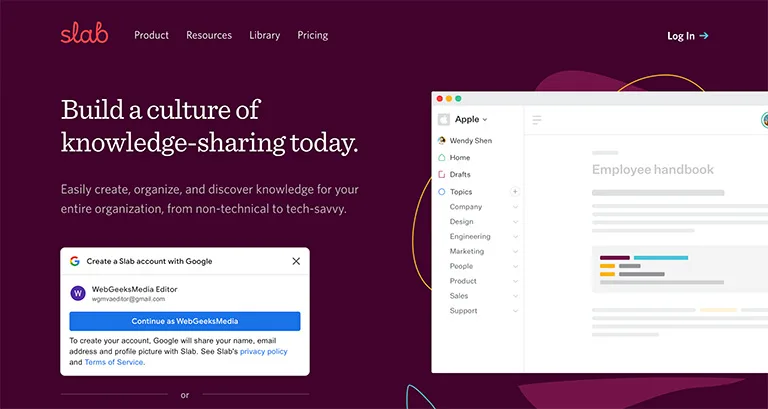Select the People topic
Screen dimensions: 768x409
[x=461, y=266]
